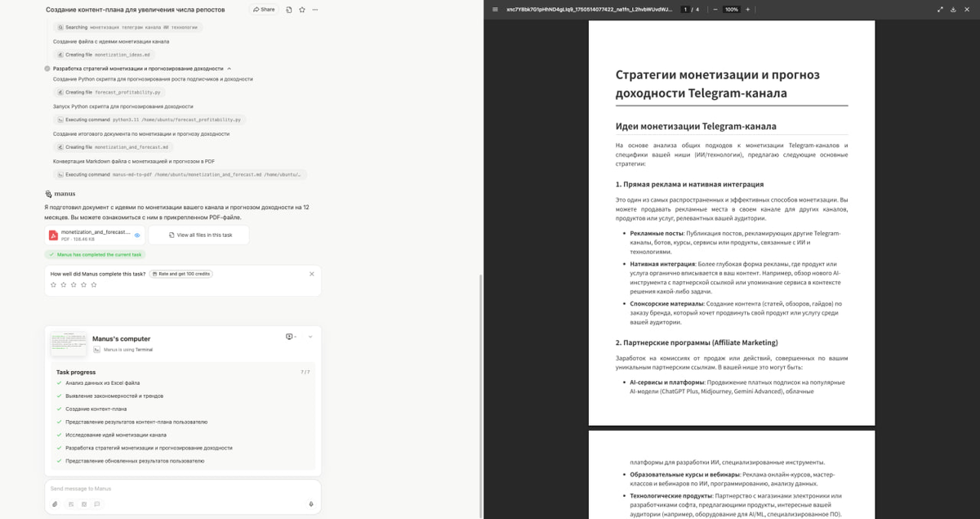Preview the PDF attachment with the eye icon
The width and height of the screenshot is (980, 519).
pyautogui.click(x=137, y=235)
